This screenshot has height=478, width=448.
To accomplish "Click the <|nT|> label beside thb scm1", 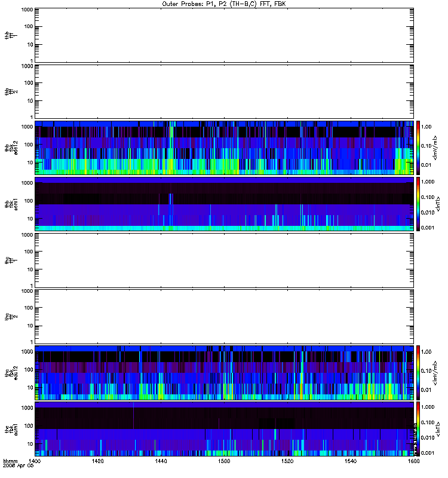I will pos(438,204).
